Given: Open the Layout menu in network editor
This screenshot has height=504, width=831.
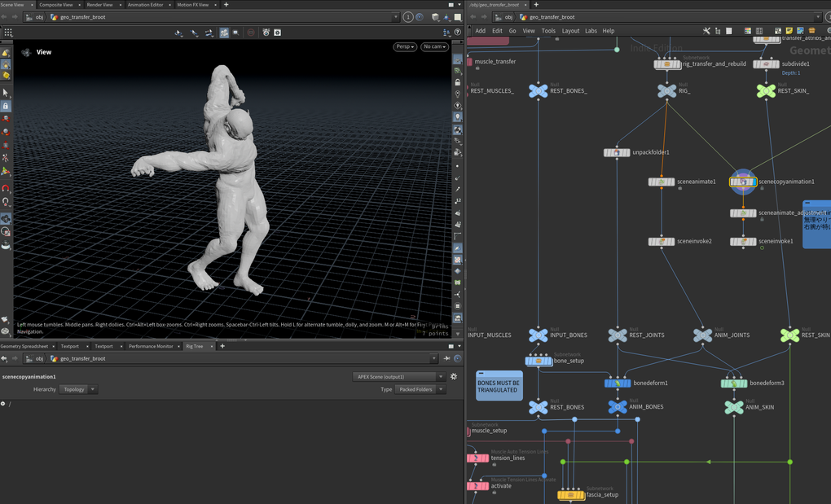Looking at the screenshot, I should 570,31.
